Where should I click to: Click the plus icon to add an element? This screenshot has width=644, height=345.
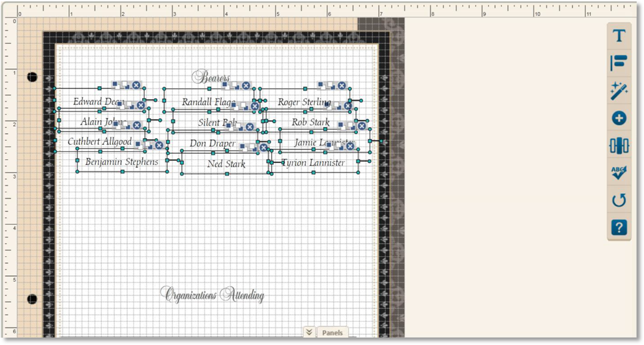619,119
